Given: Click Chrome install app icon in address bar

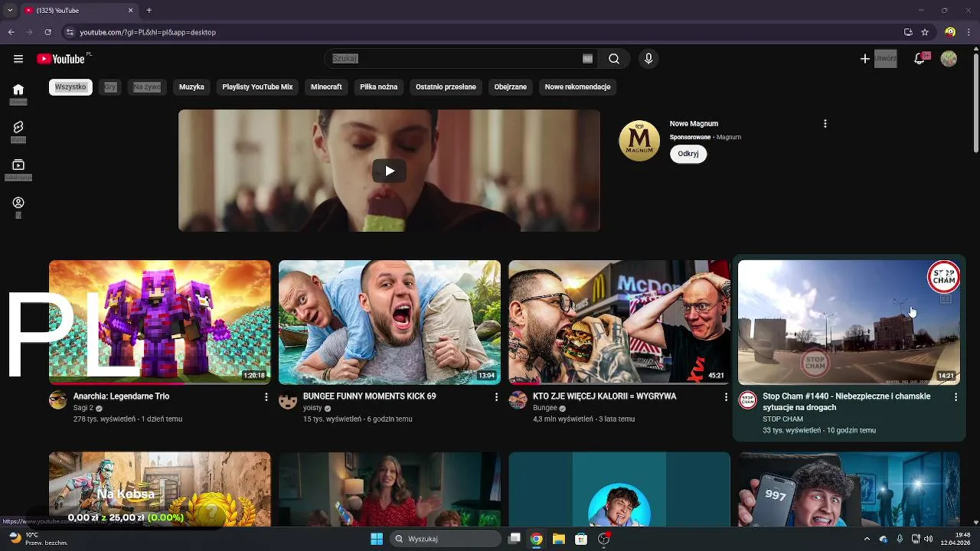Looking at the screenshot, I should tap(908, 32).
